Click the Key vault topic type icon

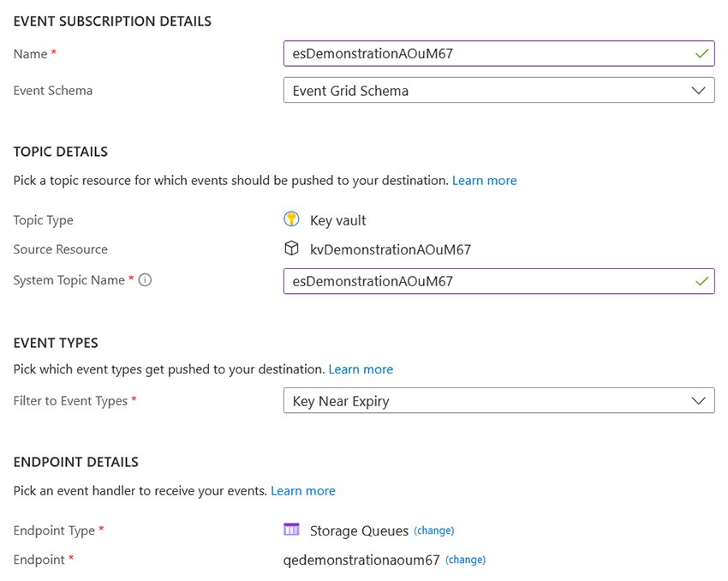[x=291, y=219]
